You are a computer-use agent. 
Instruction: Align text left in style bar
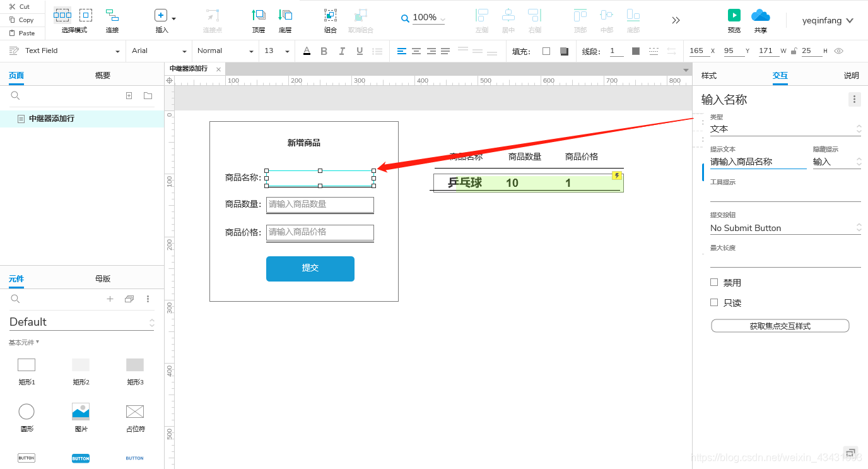point(402,51)
